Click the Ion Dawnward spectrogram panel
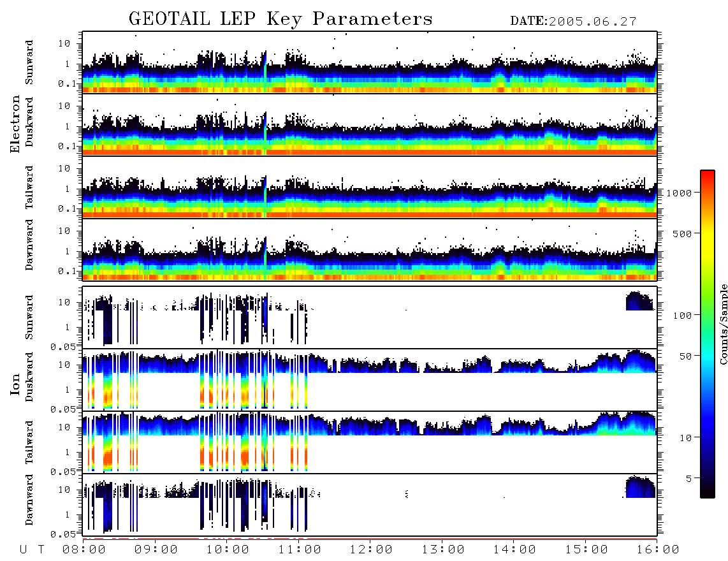 (370, 505)
